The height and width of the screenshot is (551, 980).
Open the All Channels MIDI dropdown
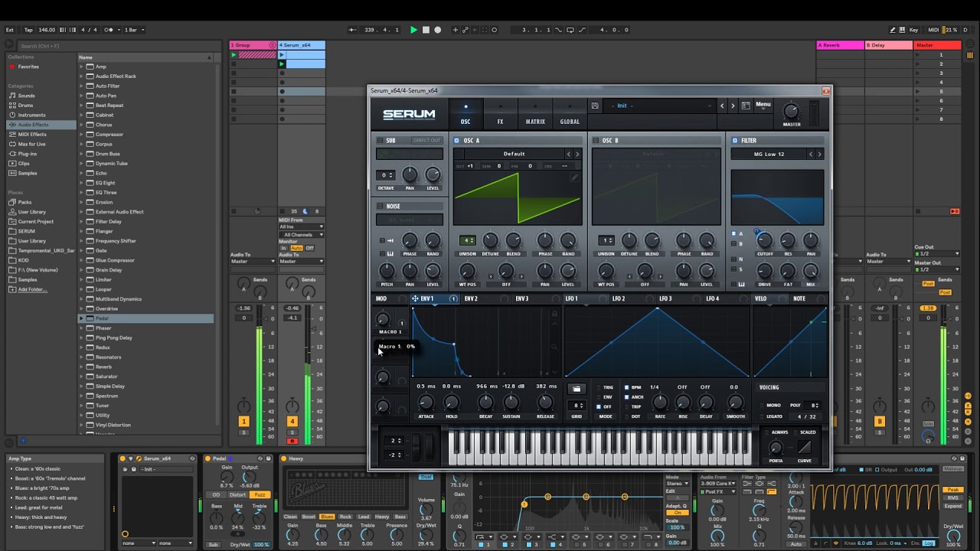click(x=301, y=235)
